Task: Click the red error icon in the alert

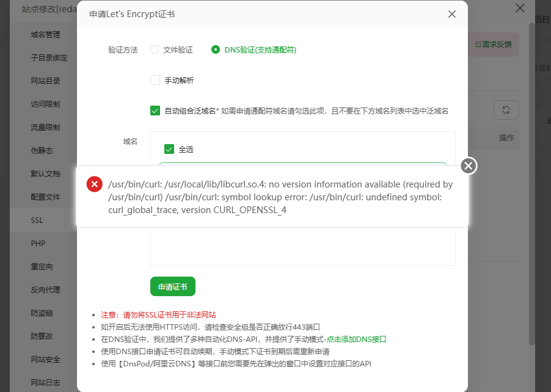Action: (x=94, y=184)
